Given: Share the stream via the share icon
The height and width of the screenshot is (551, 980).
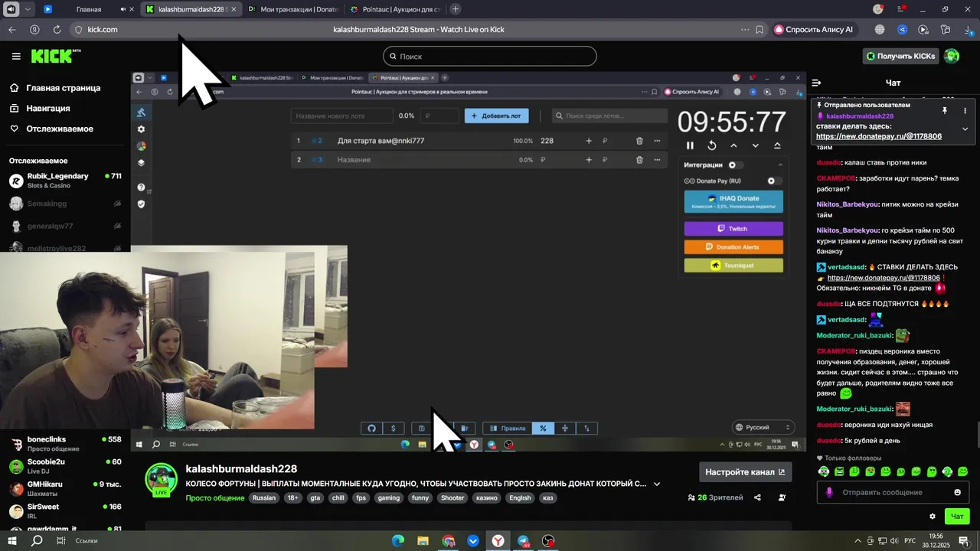Looking at the screenshot, I should tap(757, 497).
